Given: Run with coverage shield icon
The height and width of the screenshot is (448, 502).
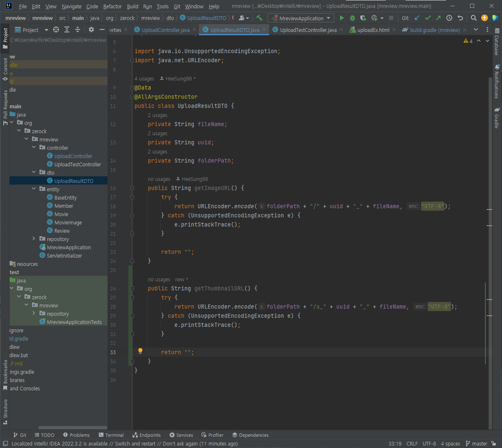Looking at the screenshot, I should click(363, 18).
